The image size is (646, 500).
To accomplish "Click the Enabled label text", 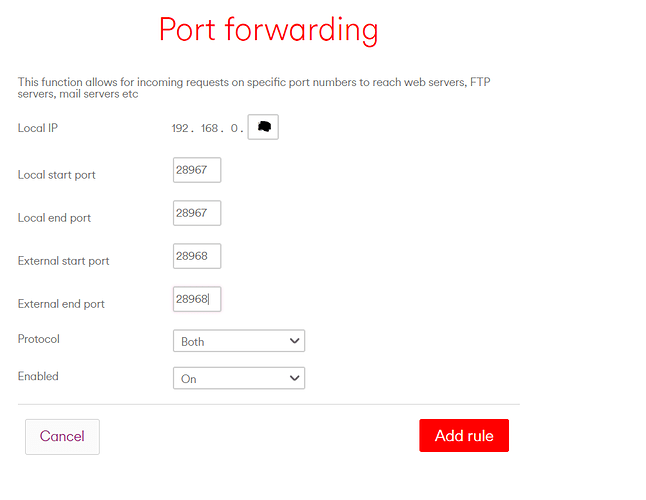I will coord(38,376).
